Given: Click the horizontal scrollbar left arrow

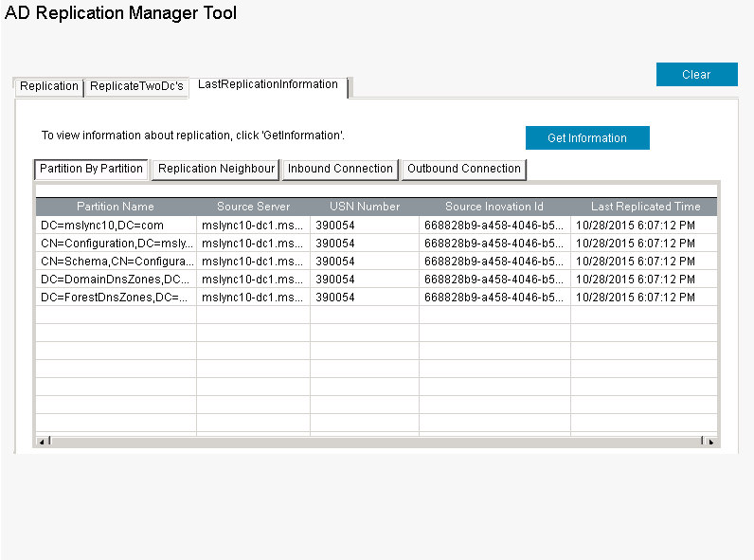Looking at the screenshot, I should (42, 442).
